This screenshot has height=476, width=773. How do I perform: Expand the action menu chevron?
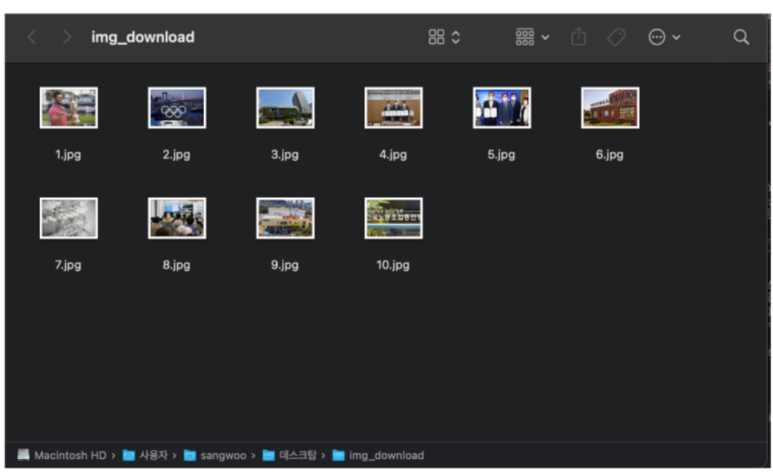(x=676, y=37)
